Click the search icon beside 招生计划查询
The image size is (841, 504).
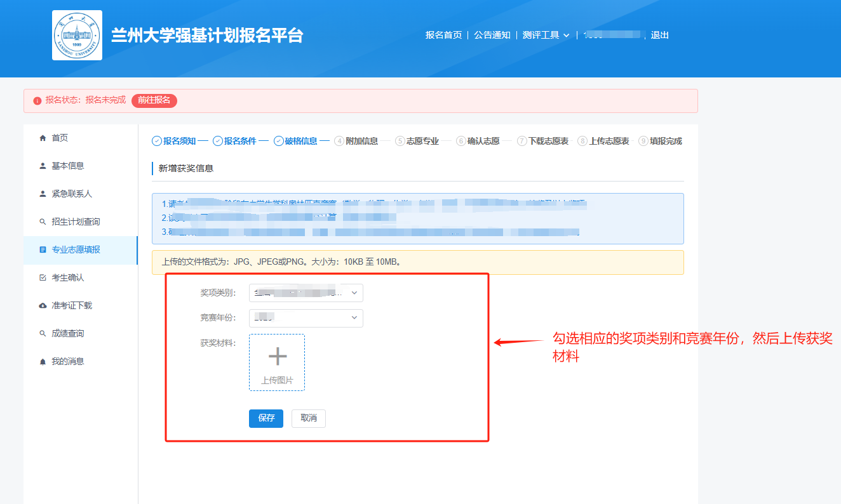[x=43, y=222]
